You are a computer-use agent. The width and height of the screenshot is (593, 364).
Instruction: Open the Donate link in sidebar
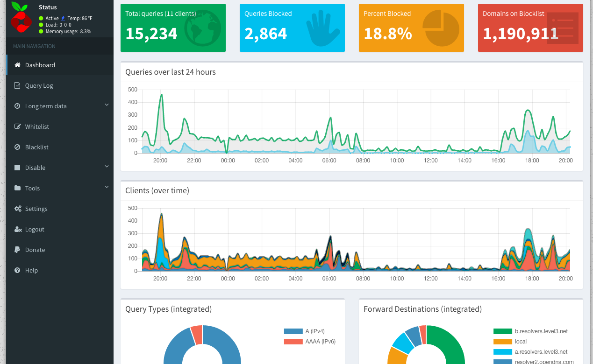point(60,250)
